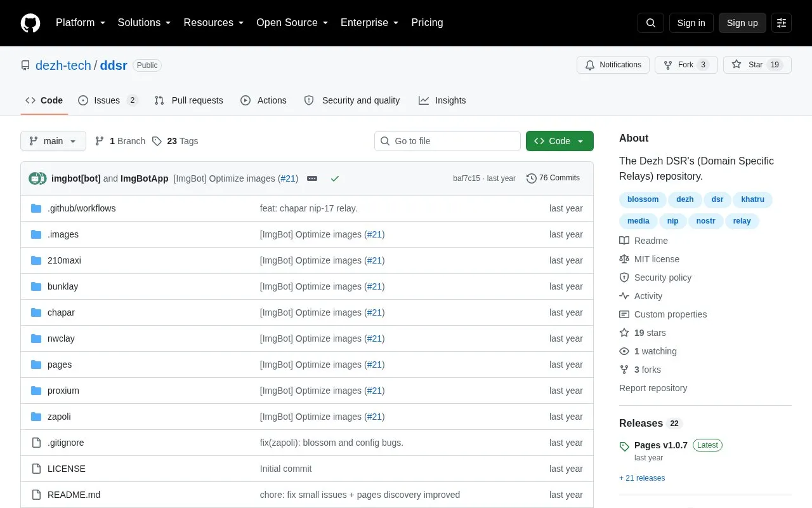Image resolution: width=812 pixels, height=508 pixels.
Task: Go to the Actions tab
Action: 263,100
